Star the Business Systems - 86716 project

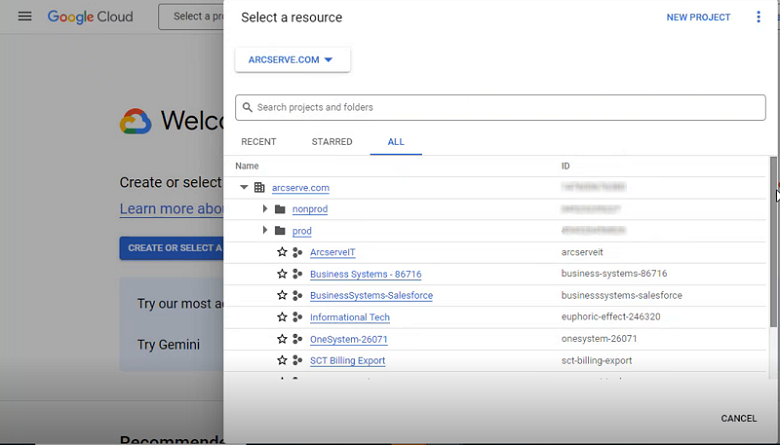pos(282,274)
